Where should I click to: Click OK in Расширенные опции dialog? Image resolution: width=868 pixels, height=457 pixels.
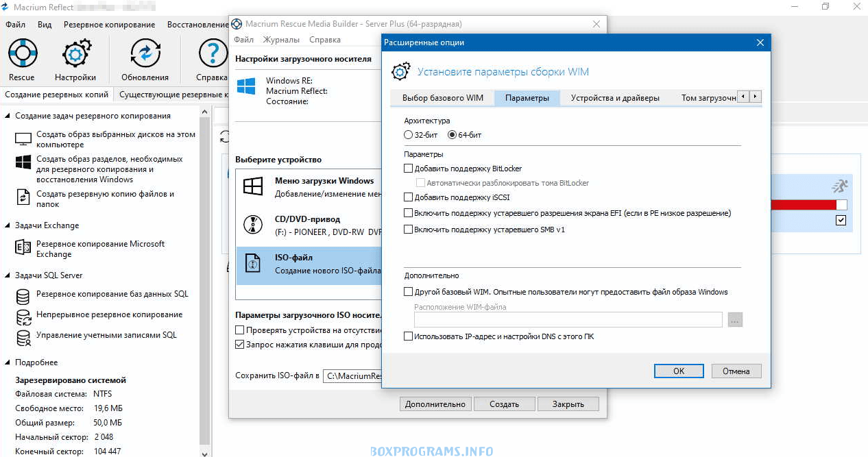(x=679, y=371)
